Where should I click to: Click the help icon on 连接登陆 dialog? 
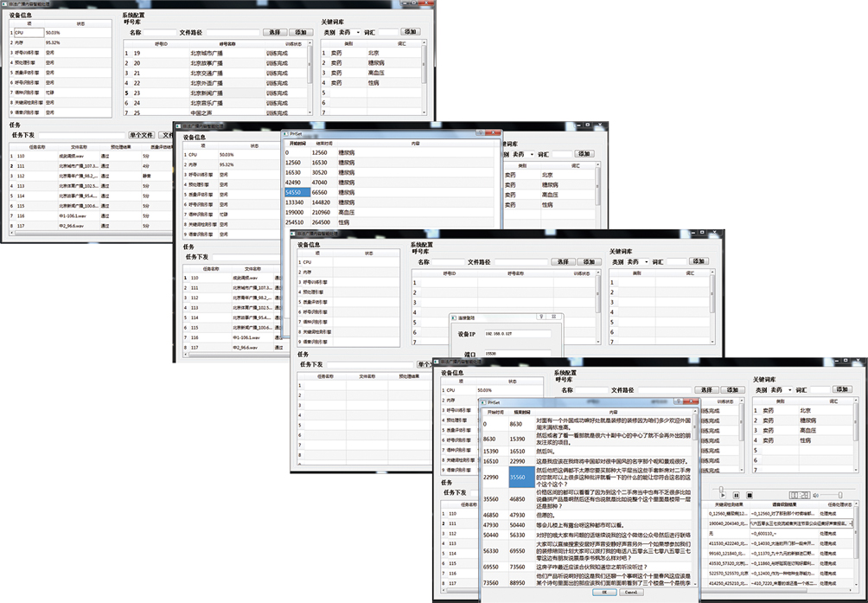coord(541,317)
